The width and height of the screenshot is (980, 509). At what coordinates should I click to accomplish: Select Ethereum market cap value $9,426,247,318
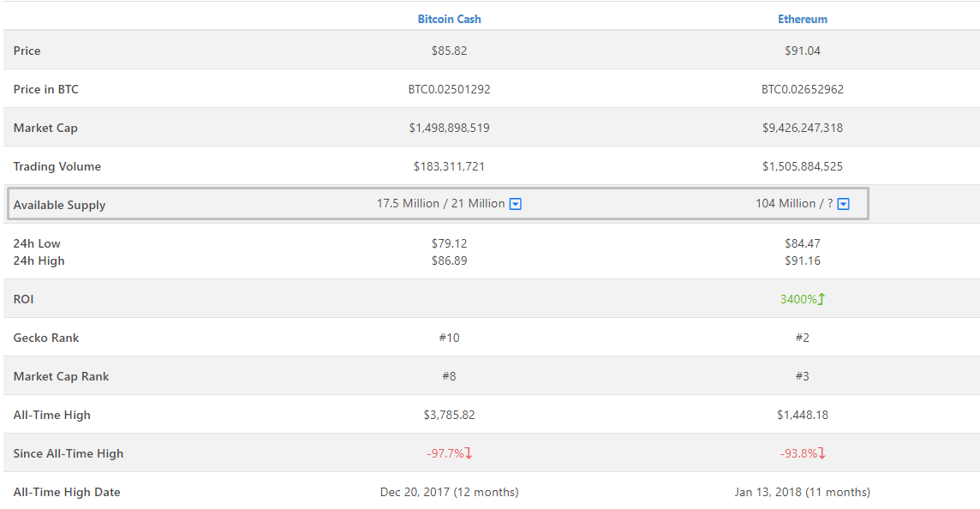(803, 128)
